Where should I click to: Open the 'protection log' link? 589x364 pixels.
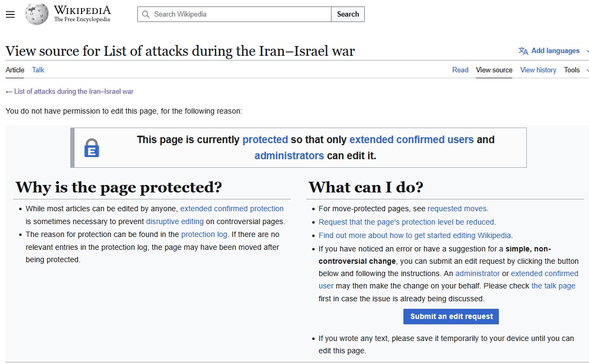coord(204,235)
